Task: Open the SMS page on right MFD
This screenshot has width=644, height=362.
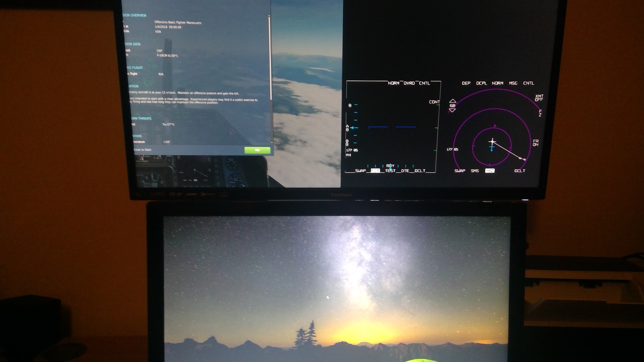Action: pos(475,171)
